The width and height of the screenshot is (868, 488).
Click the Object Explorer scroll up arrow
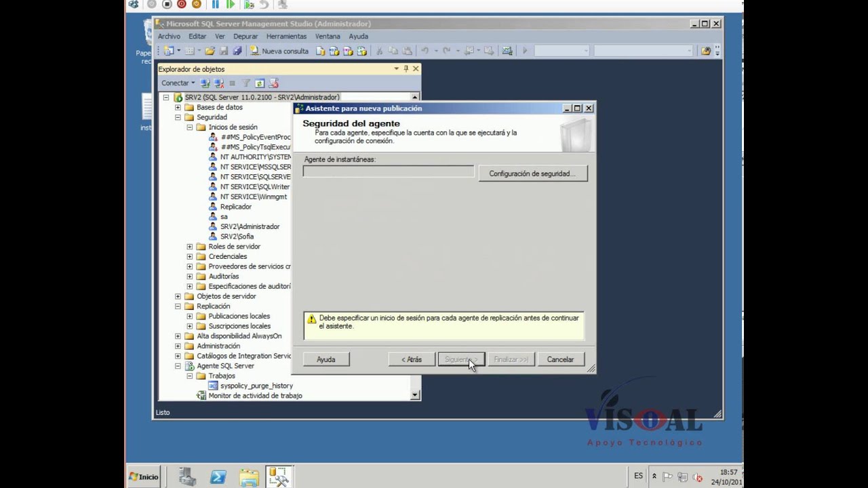click(415, 97)
